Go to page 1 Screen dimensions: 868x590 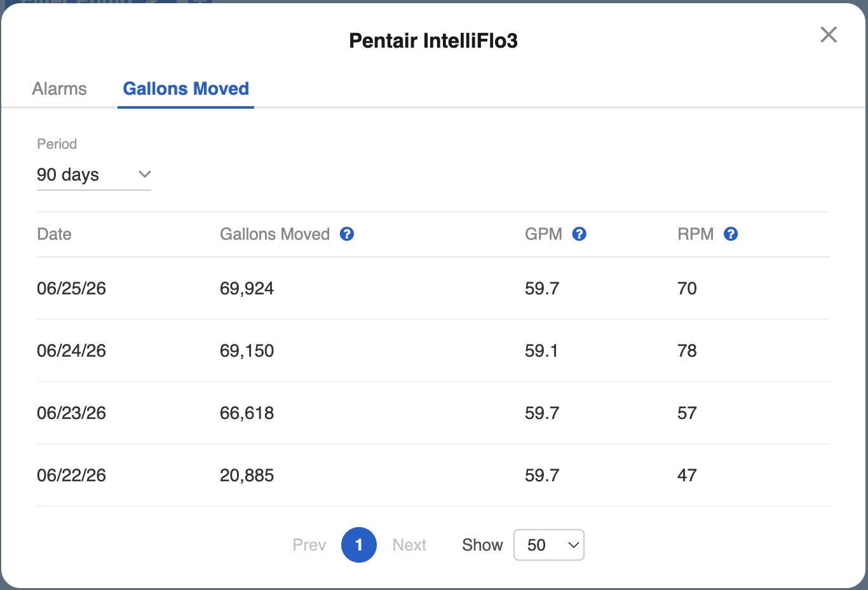tap(359, 545)
